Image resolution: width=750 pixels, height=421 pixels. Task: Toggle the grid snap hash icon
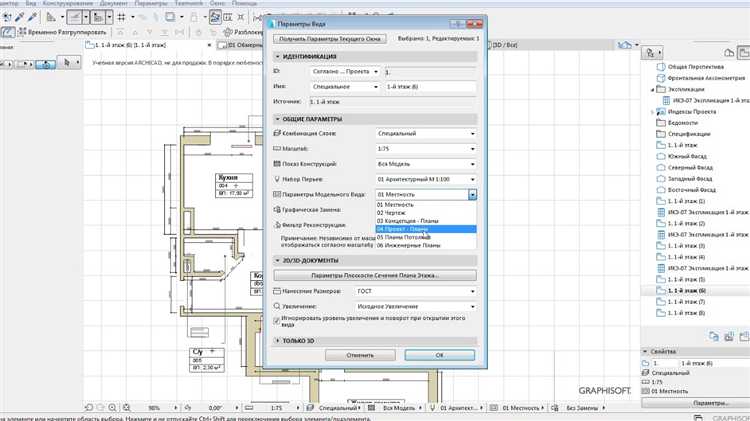point(121,17)
